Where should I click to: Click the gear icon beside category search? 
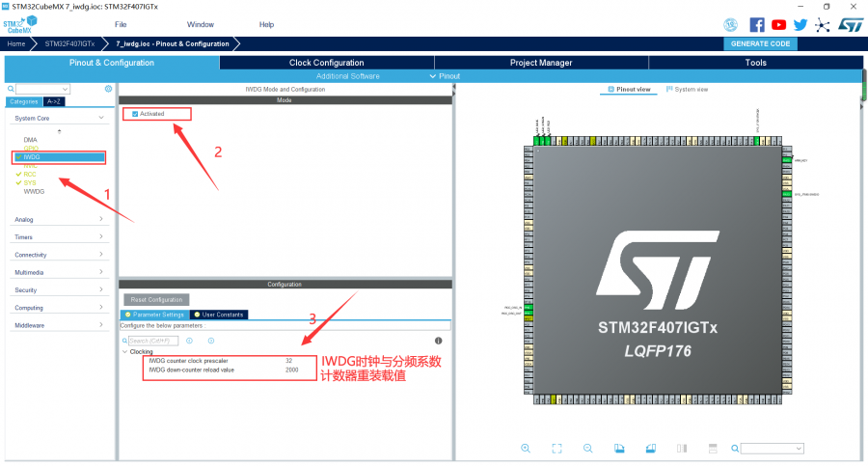click(x=108, y=89)
